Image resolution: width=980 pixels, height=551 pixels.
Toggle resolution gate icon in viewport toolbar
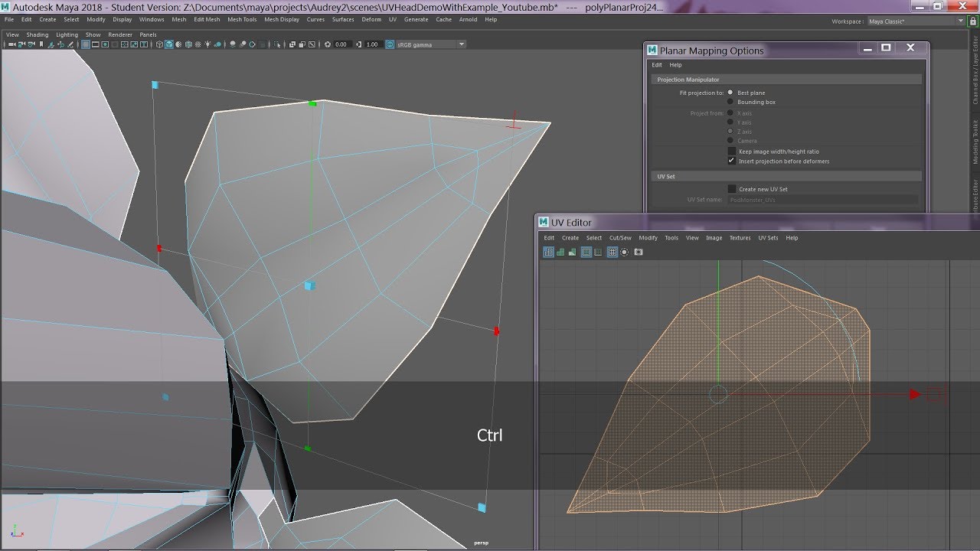(x=105, y=44)
